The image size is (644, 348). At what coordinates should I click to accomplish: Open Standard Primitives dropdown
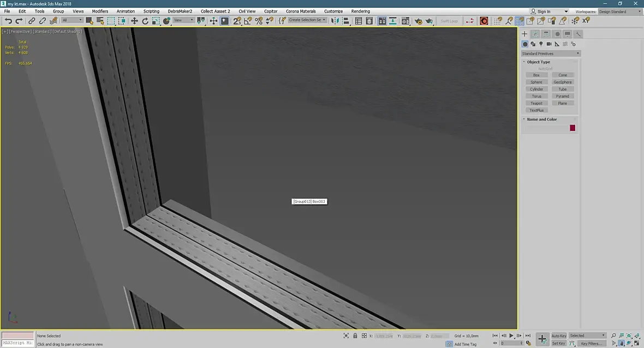pyautogui.click(x=550, y=54)
